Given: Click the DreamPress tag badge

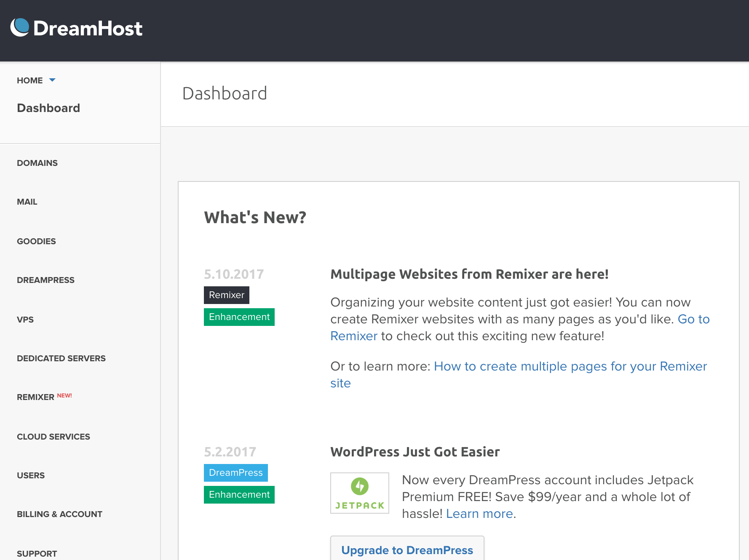Looking at the screenshot, I should point(236,472).
